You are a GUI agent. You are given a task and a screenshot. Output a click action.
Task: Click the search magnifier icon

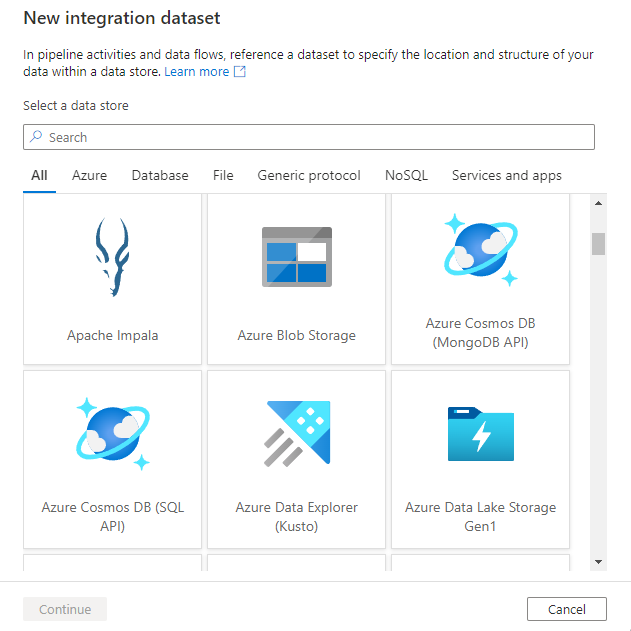[x=37, y=137]
